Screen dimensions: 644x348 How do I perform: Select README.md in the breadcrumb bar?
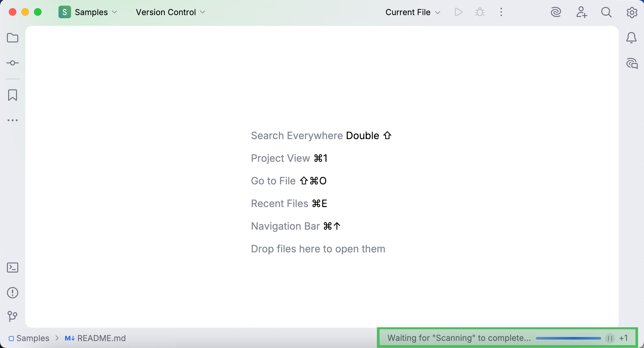click(101, 338)
